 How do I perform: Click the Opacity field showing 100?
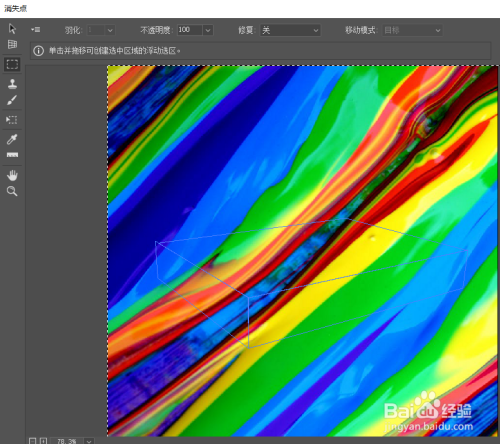[x=190, y=30]
